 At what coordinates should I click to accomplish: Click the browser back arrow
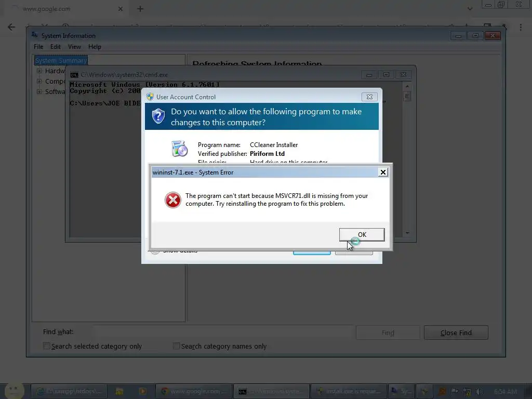11,27
